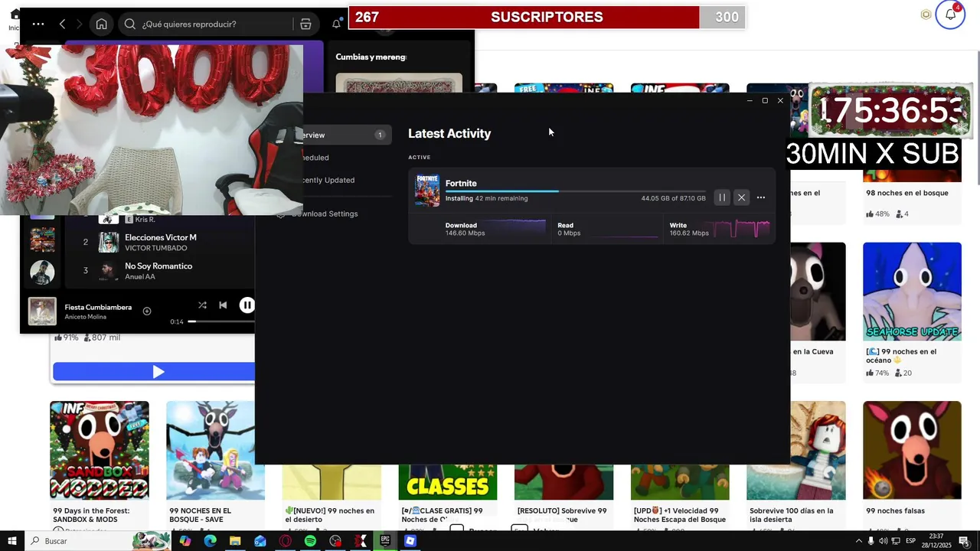Go forward in Spotify navigation

tap(79, 24)
